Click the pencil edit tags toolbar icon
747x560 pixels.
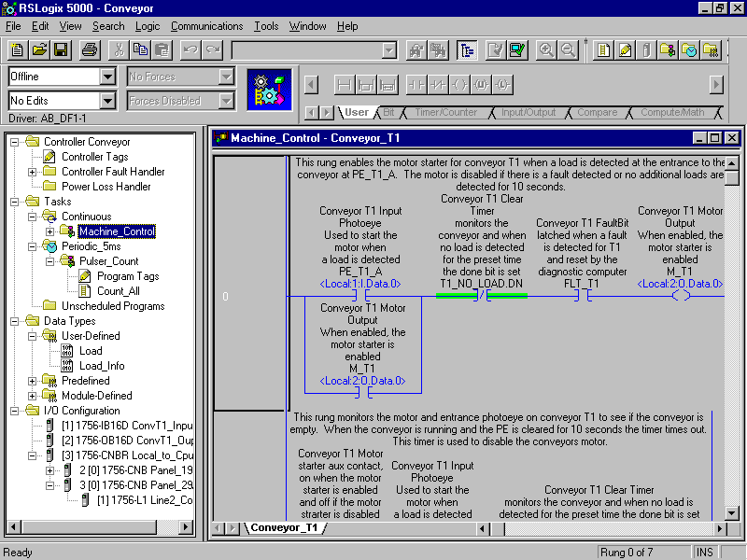(625, 49)
